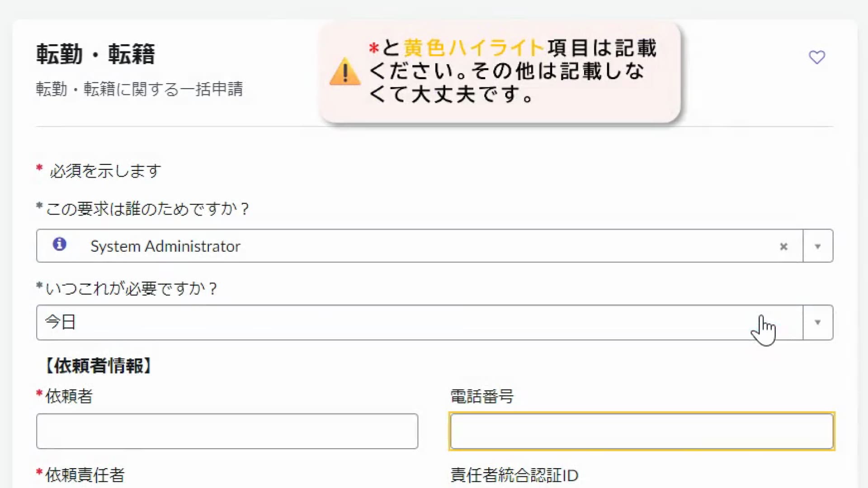Screen dimensions: 868x488
Task: Click the System Administrator field text
Action: (x=165, y=246)
